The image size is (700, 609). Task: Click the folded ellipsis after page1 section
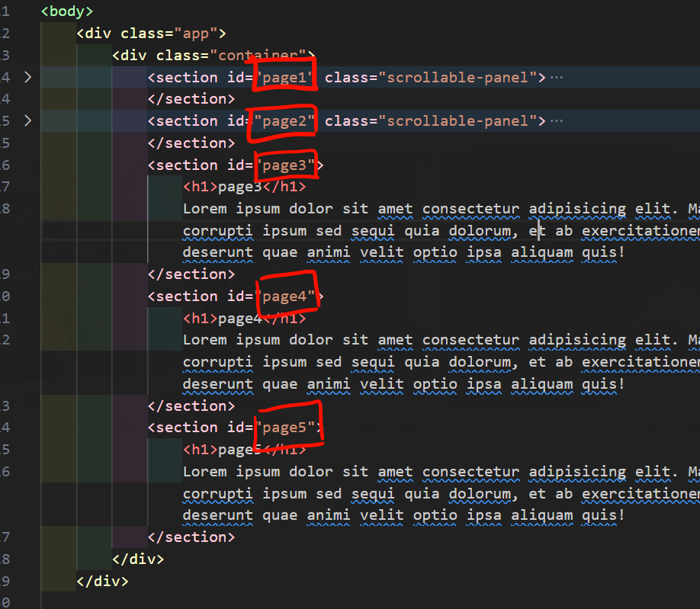click(x=556, y=78)
